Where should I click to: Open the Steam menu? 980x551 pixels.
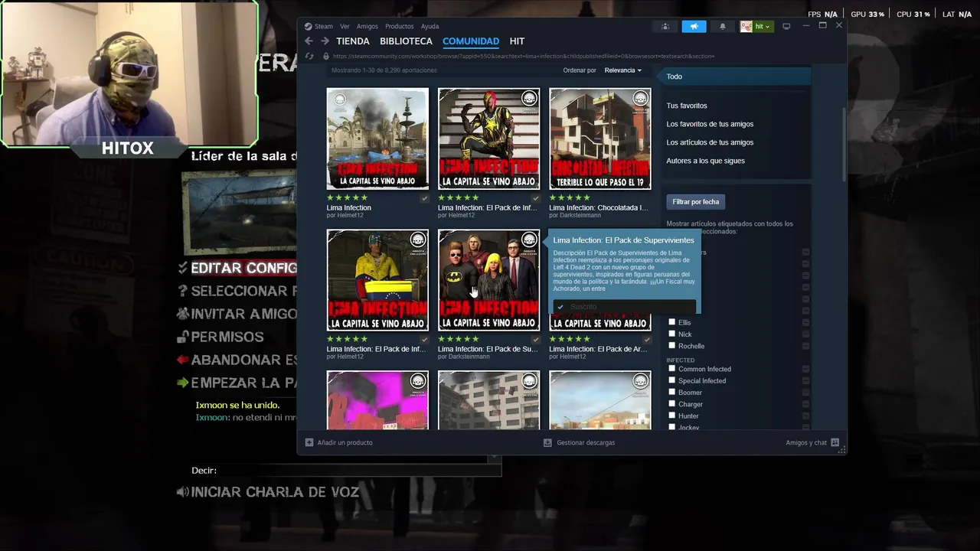pyautogui.click(x=324, y=26)
